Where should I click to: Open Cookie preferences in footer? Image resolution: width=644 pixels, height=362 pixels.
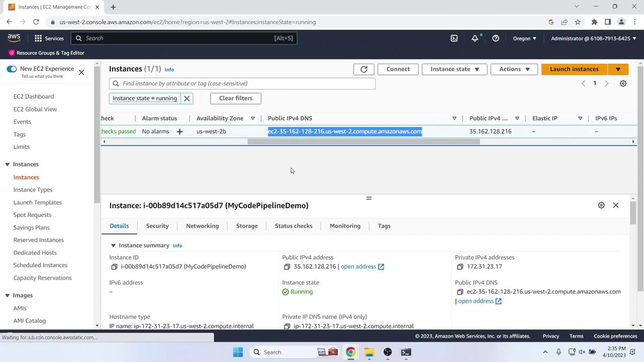coord(615,336)
